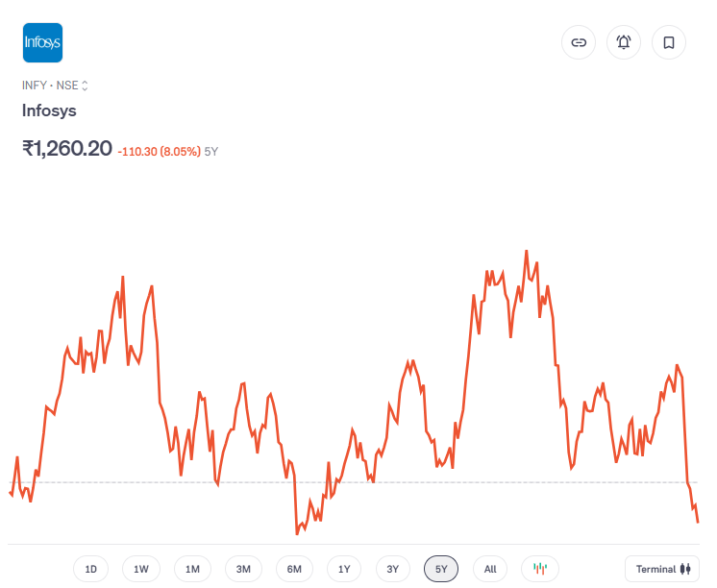Click the ₹1,260.20 current price
The height and width of the screenshot is (588, 717).
pos(67,149)
